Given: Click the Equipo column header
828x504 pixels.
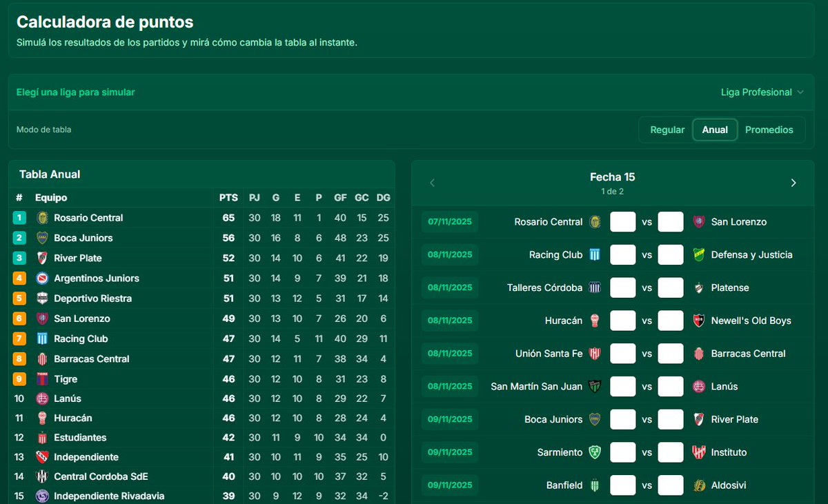Looking at the screenshot, I should tap(51, 198).
